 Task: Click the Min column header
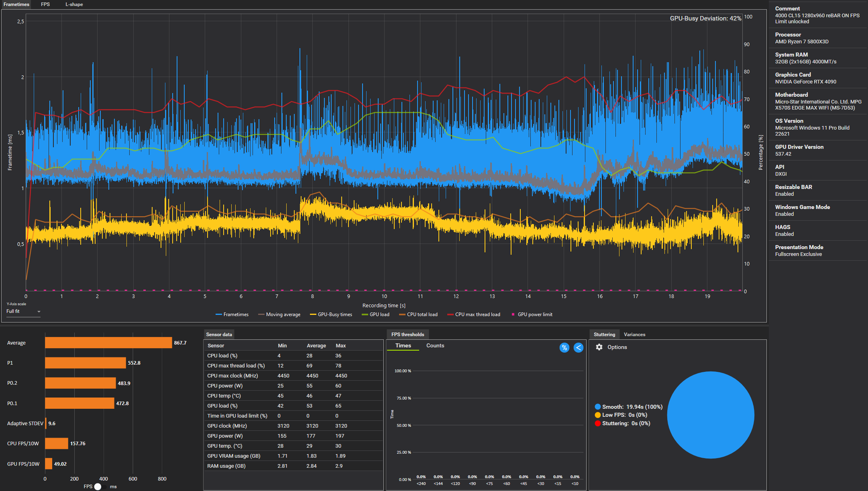[x=282, y=345]
